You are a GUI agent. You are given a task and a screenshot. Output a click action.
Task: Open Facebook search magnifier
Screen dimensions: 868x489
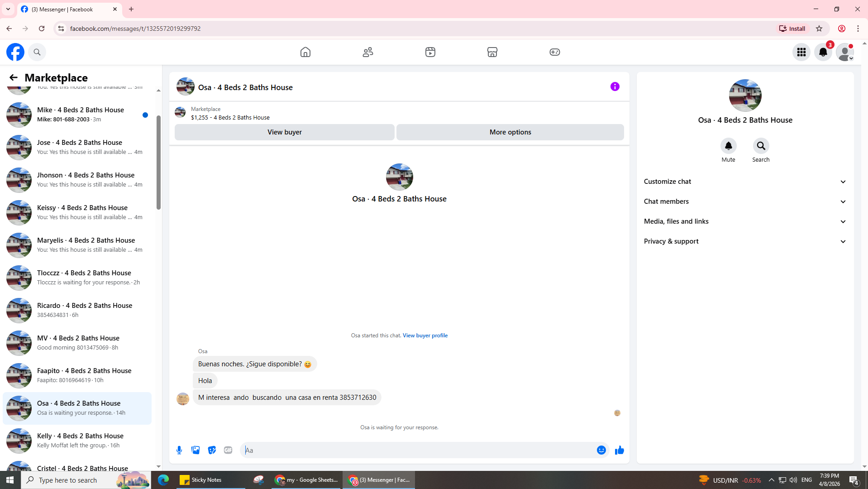pos(37,52)
